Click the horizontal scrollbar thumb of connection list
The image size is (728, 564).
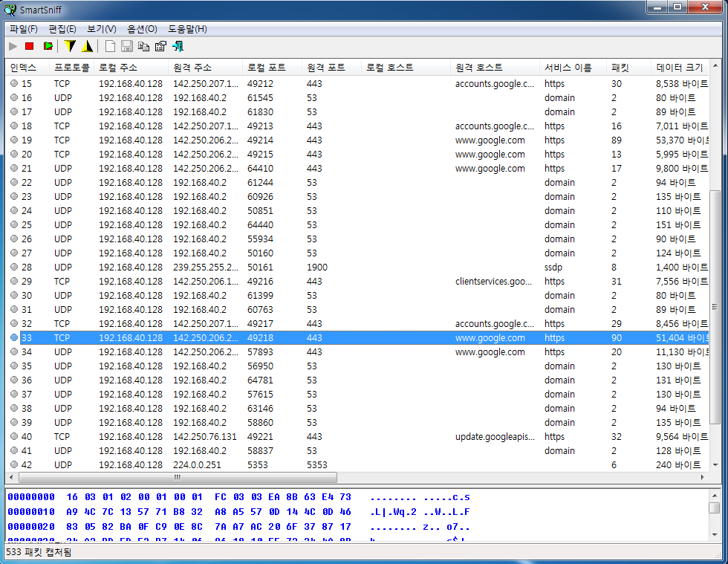point(178,478)
